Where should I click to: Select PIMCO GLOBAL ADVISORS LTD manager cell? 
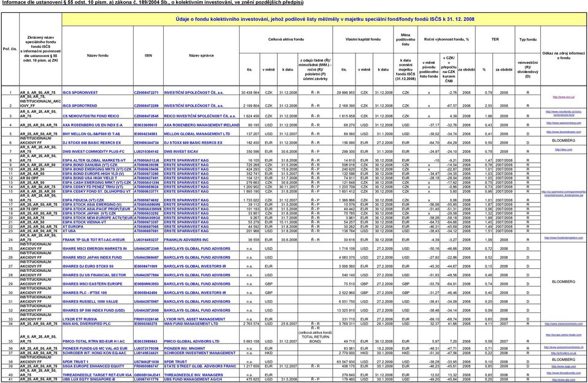192,341
